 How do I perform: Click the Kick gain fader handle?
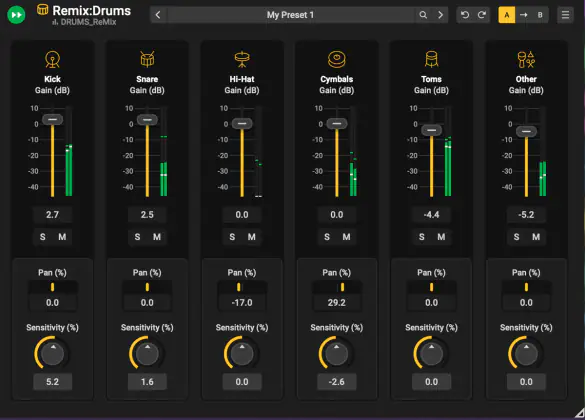click(x=53, y=119)
